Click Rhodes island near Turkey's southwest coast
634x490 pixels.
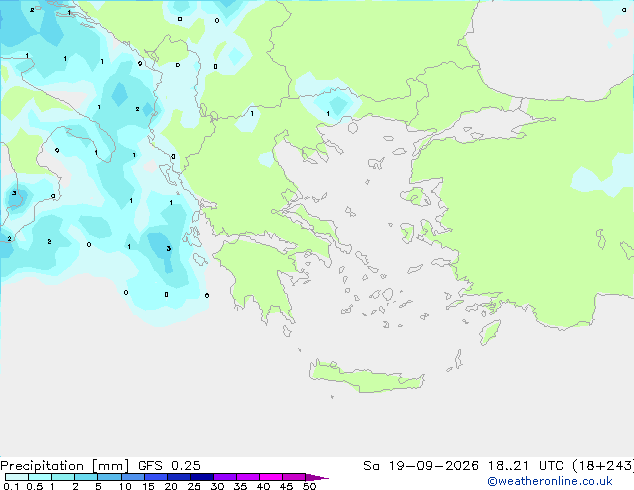490,332
